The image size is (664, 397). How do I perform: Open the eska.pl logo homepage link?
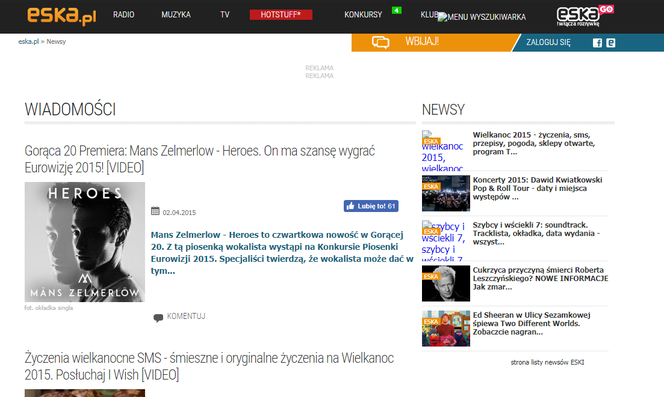click(x=61, y=16)
